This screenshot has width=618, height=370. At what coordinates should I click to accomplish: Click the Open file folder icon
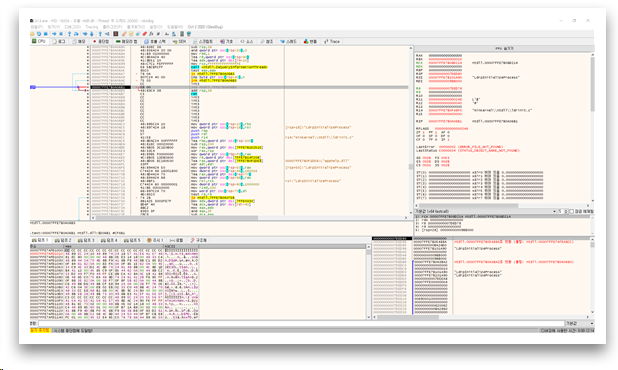32,34
